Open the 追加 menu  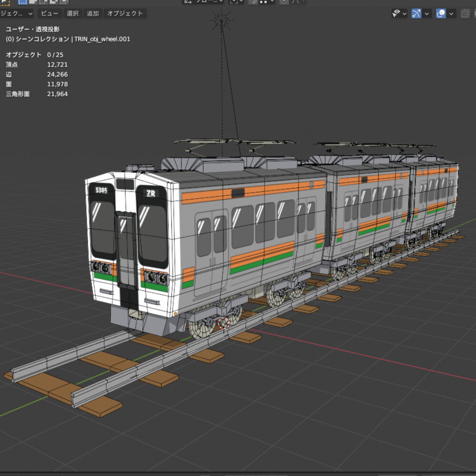pos(92,13)
